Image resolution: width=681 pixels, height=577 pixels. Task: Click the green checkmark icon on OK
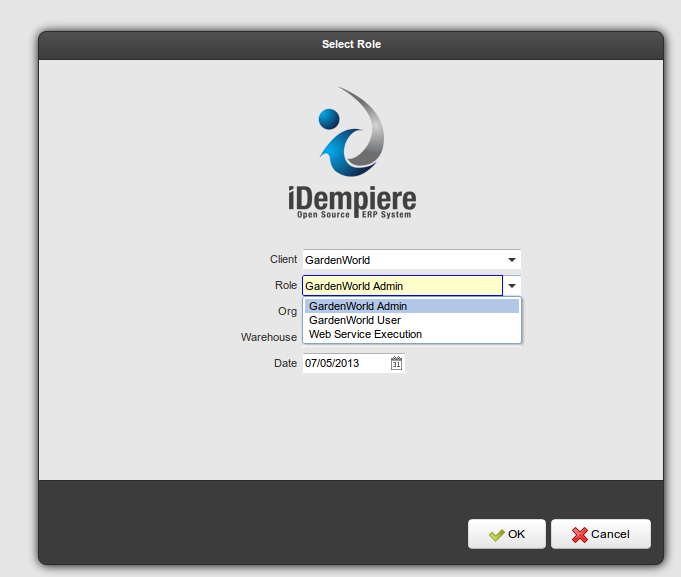pos(496,535)
